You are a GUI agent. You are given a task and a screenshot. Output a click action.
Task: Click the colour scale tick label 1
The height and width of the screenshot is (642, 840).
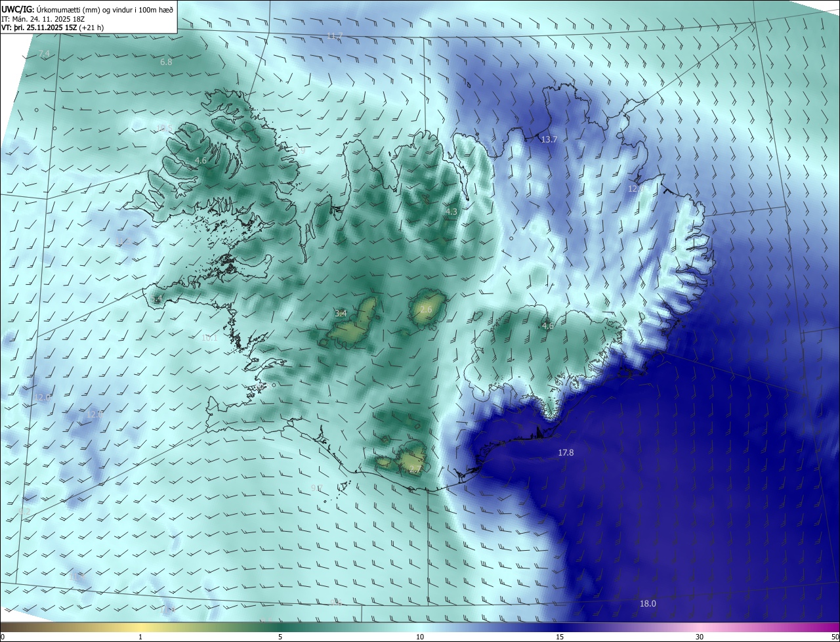140,637
